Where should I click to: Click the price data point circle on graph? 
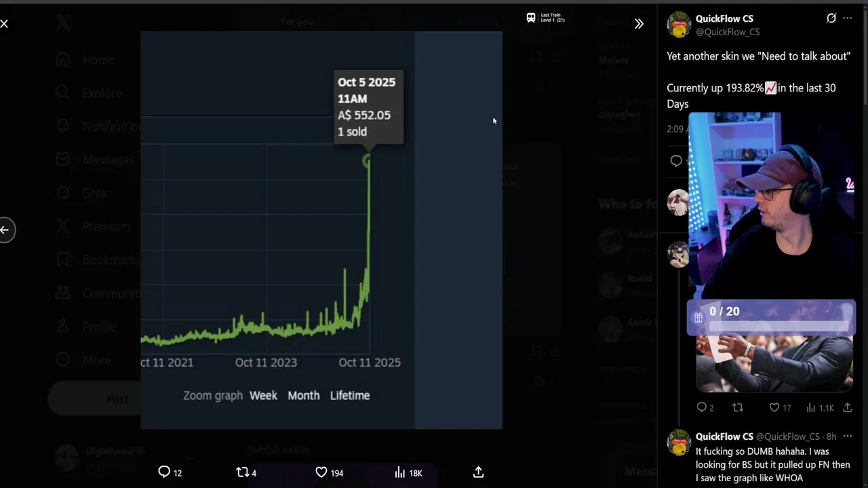click(367, 161)
